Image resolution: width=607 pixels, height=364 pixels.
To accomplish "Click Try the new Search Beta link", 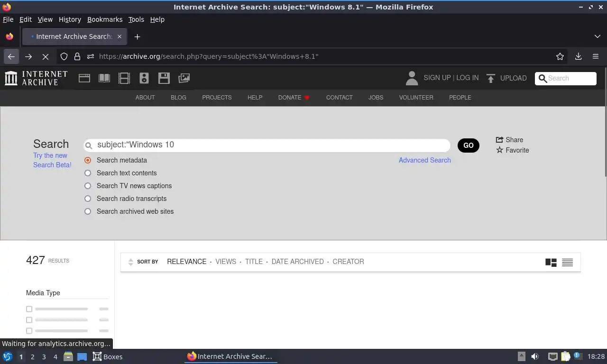I will (x=52, y=160).
